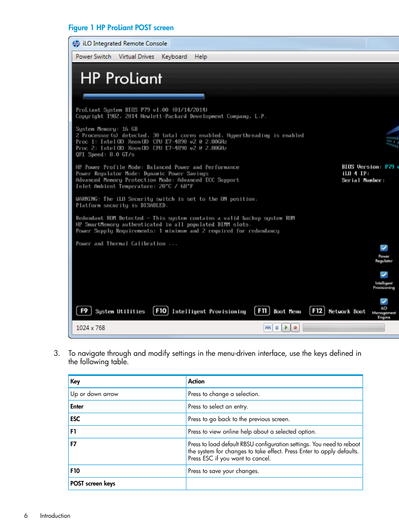Click the 'Introduction' footer text

click(x=55, y=516)
